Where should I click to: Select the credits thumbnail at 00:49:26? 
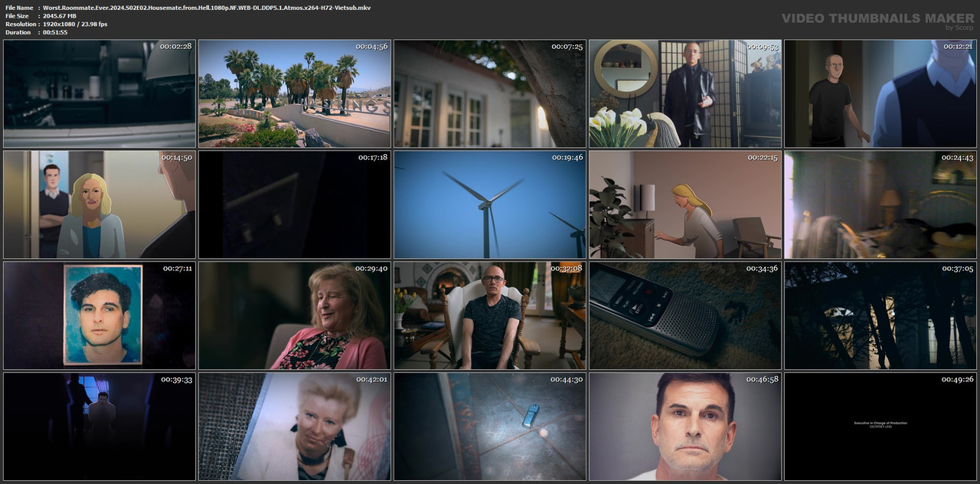click(880, 427)
